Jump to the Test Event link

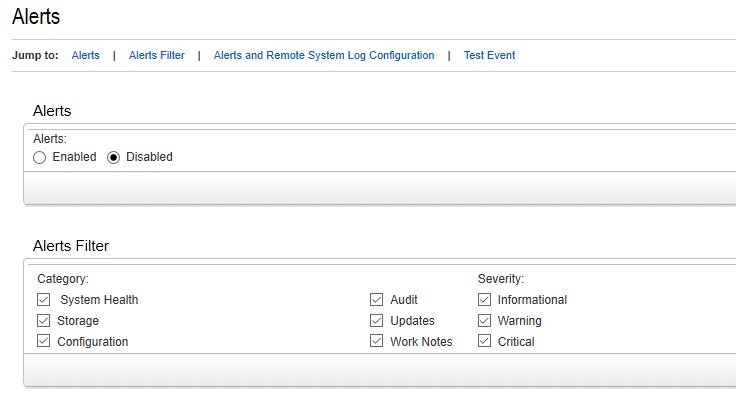tap(490, 55)
